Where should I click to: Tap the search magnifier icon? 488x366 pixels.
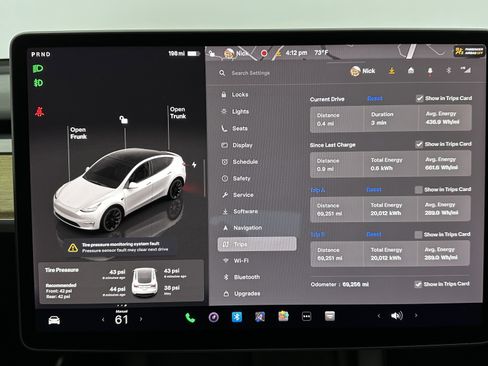[x=222, y=73]
